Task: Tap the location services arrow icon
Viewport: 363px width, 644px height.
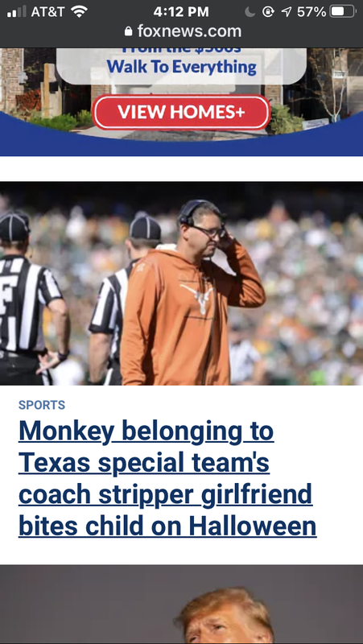Action: pos(287,12)
